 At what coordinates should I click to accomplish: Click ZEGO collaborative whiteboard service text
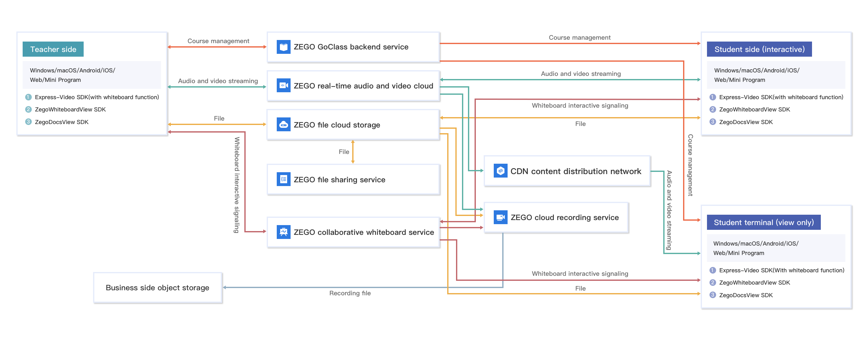[x=364, y=232]
